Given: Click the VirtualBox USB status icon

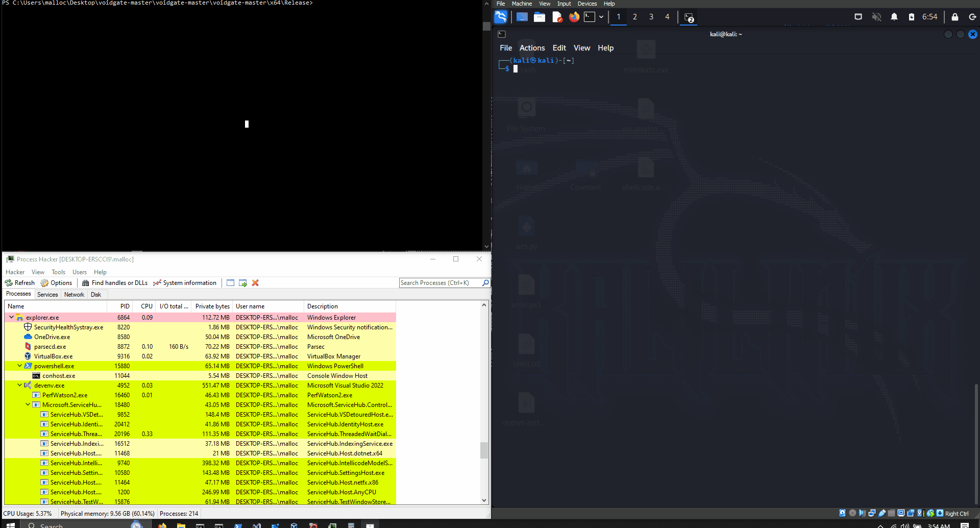Looking at the screenshot, I should [882, 513].
